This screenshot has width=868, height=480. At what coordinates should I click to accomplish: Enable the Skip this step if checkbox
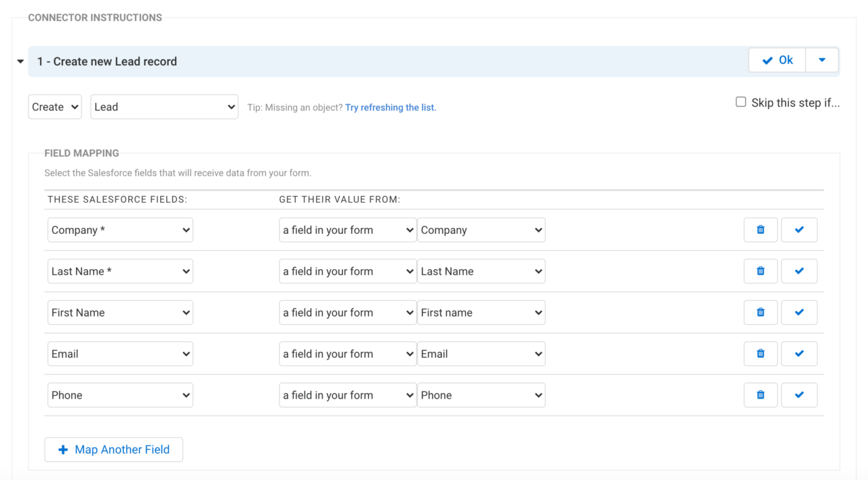(x=742, y=102)
